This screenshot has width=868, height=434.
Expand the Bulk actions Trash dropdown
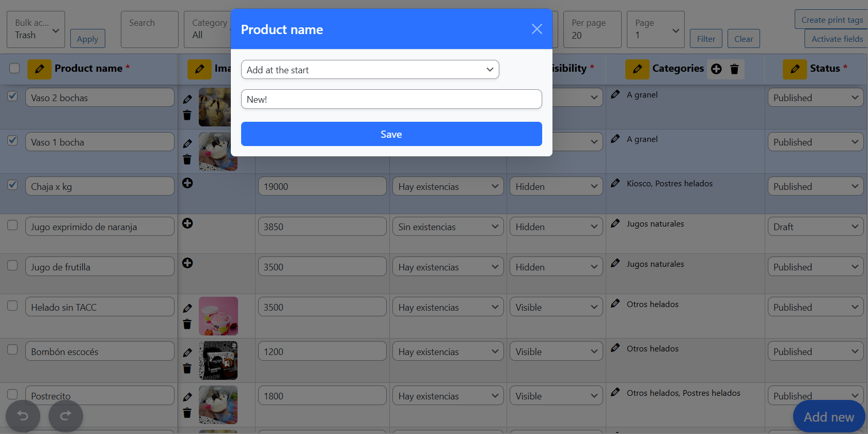[36, 29]
